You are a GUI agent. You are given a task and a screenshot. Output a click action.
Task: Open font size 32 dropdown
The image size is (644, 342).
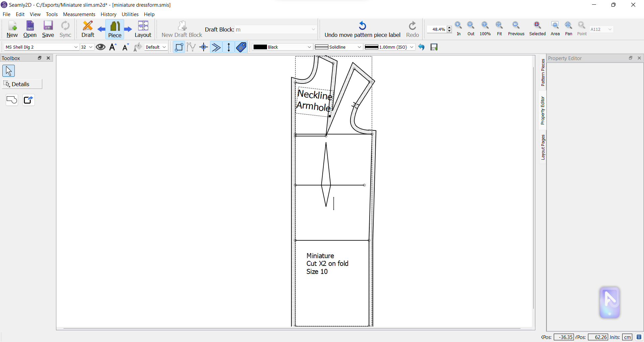tap(87, 47)
